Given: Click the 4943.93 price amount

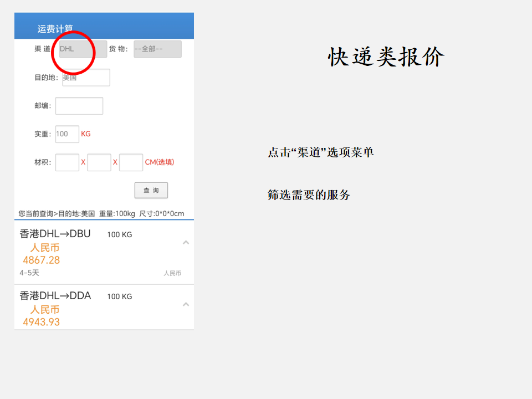Looking at the screenshot, I should coord(42,322).
